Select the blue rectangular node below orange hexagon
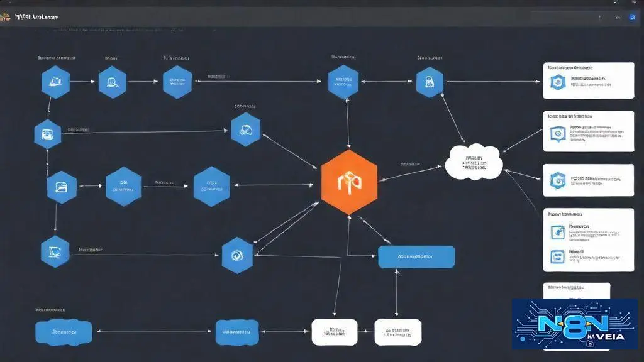Image resolution: width=644 pixels, height=362 pixels. pos(416,256)
